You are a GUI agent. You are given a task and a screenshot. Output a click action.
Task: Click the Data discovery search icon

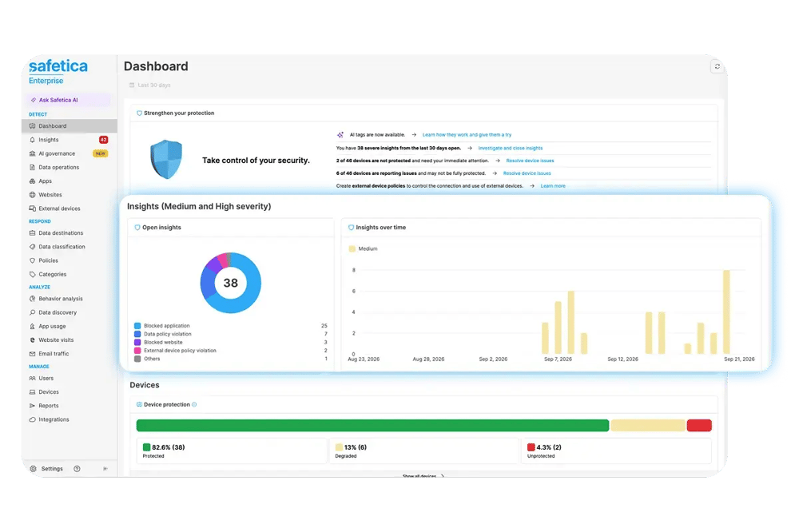click(33, 312)
